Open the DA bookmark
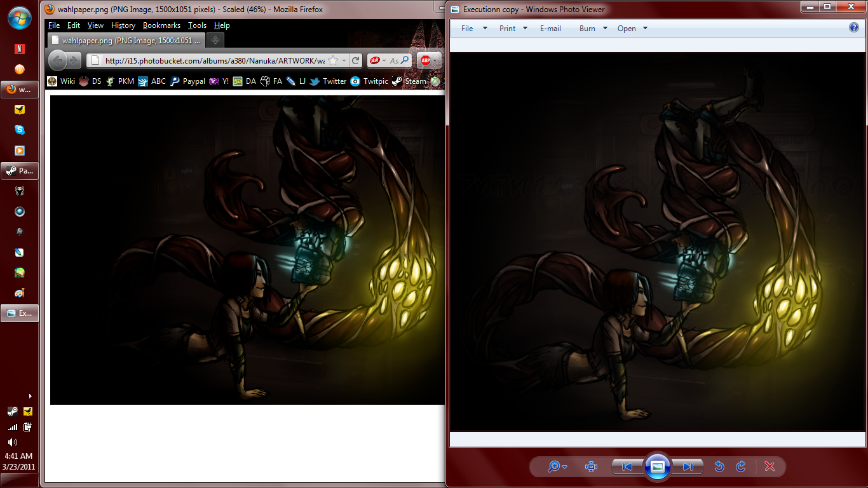This screenshot has width=868, height=488. pos(244,81)
